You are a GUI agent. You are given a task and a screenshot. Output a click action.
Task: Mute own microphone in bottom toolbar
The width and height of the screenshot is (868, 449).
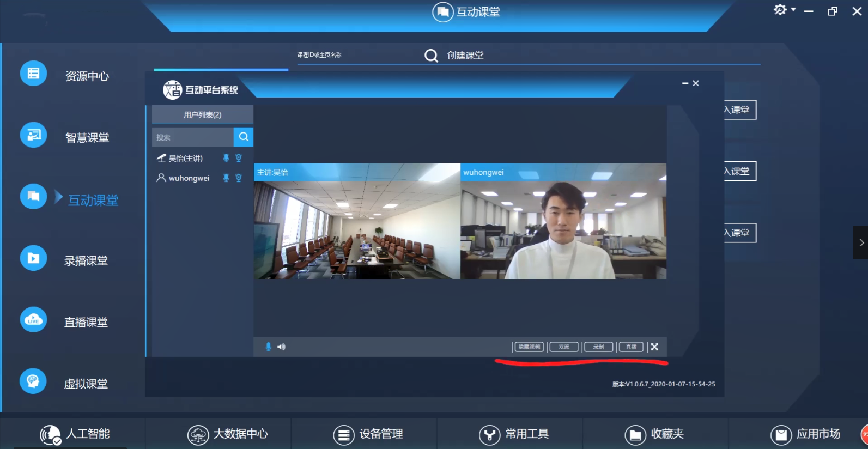268,347
